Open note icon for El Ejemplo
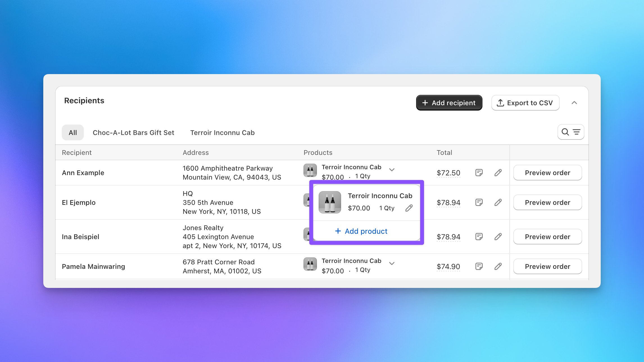 (x=479, y=202)
